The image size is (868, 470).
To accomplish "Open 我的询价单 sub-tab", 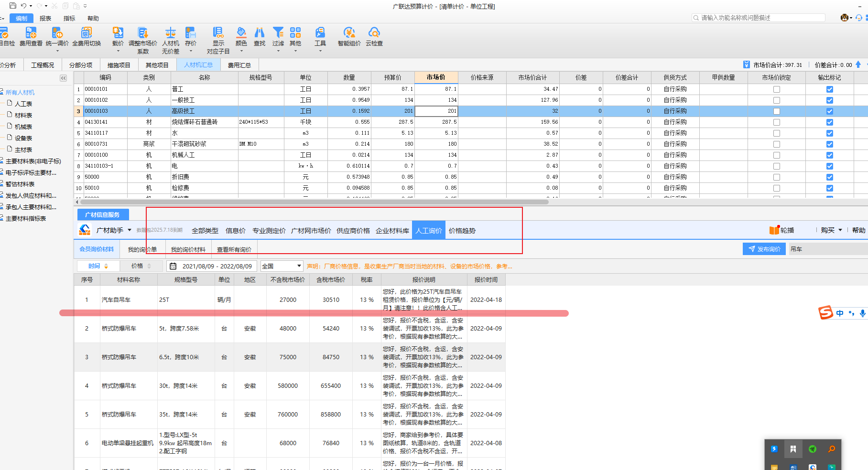I will [x=142, y=249].
